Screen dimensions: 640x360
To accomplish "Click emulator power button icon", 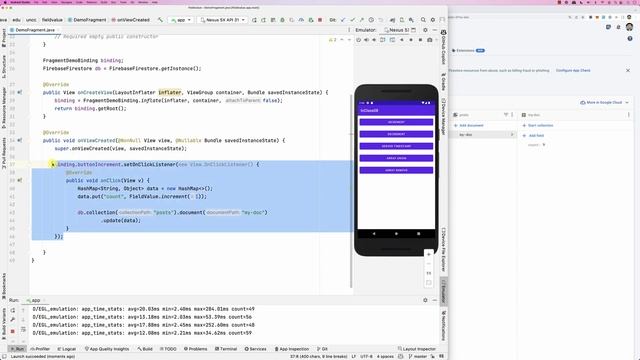I will (x=358, y=40).
